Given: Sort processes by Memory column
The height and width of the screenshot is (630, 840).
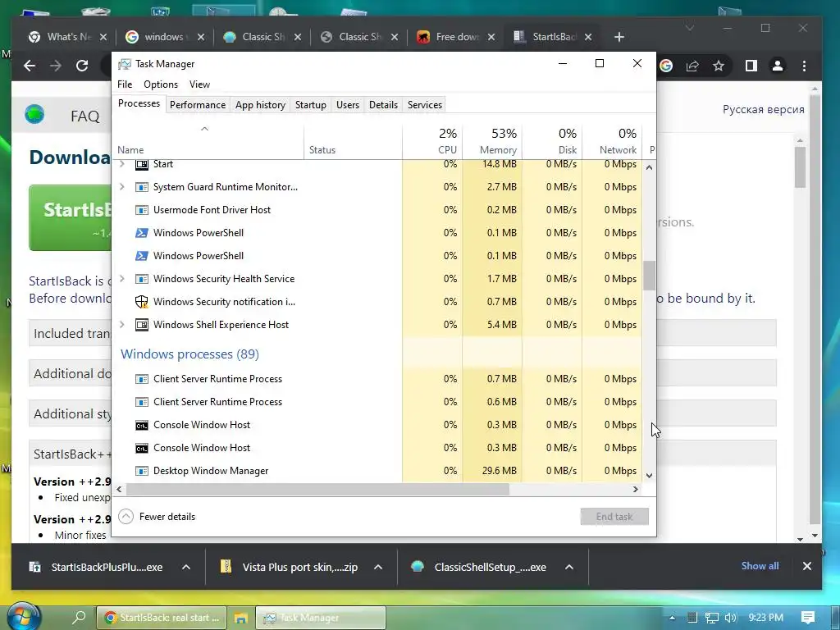Looking at the screenshot, I should pos(492,141).
